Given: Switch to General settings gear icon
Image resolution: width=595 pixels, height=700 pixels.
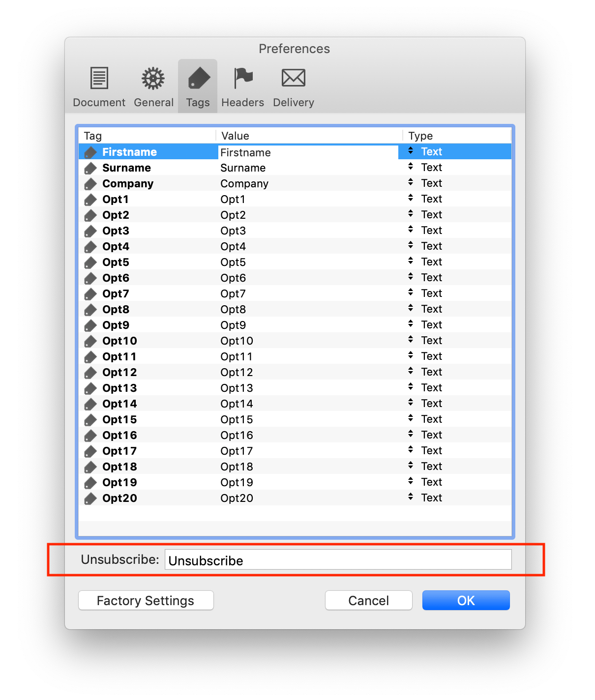Looking at the screenshot, I should point(153,87).
